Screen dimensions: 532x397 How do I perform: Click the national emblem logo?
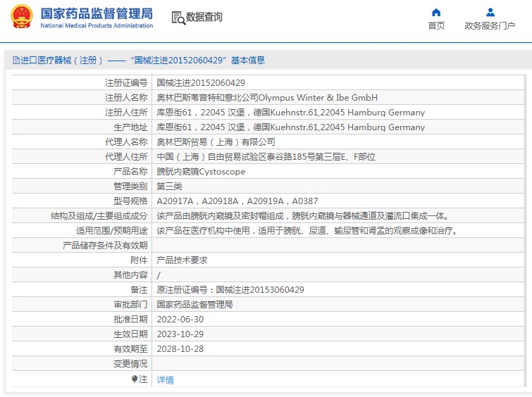tap(22, 16)
